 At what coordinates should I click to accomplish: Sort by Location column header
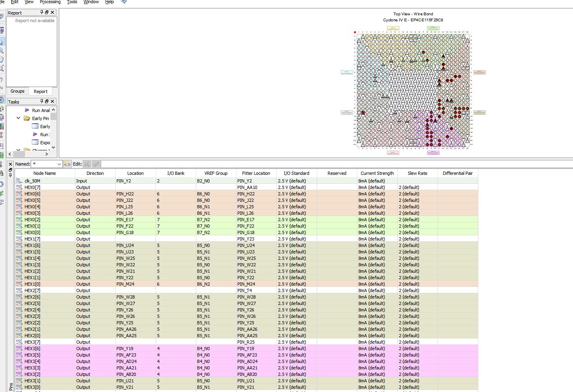tap(135, 173)
